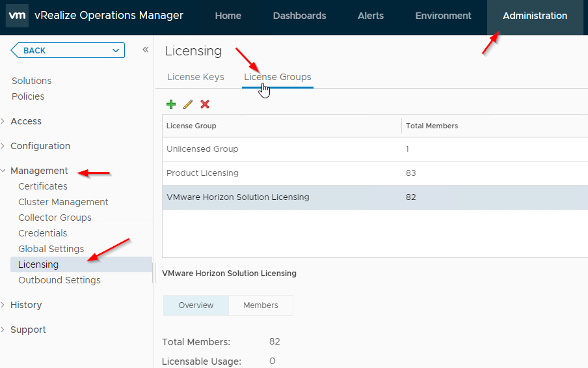Collapse the left navigation pane

pyautogui.click(x=146, y=50)
